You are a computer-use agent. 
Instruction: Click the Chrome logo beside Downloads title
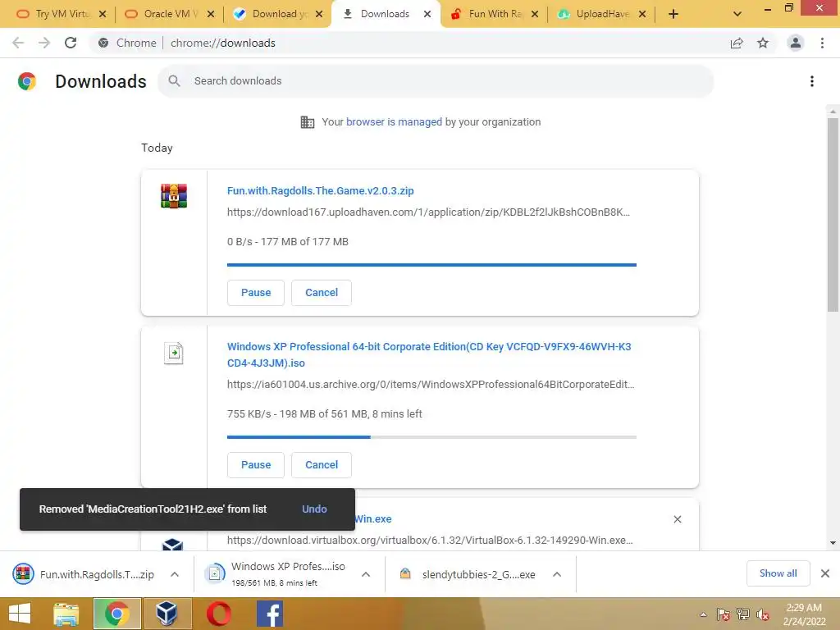point(27,81)
